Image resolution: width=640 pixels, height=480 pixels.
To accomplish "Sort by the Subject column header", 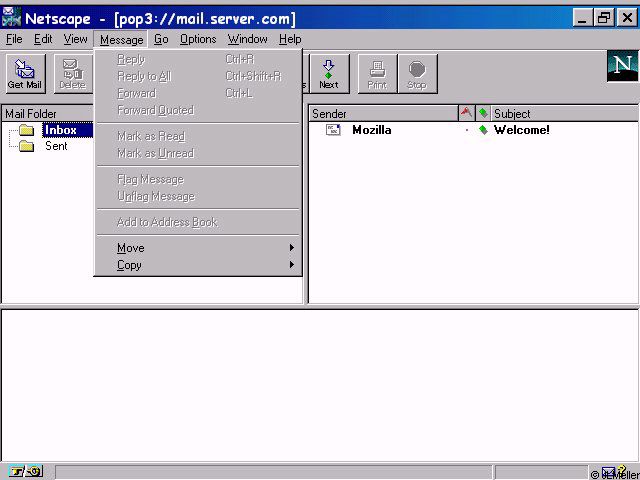I will tap(565, 113).
